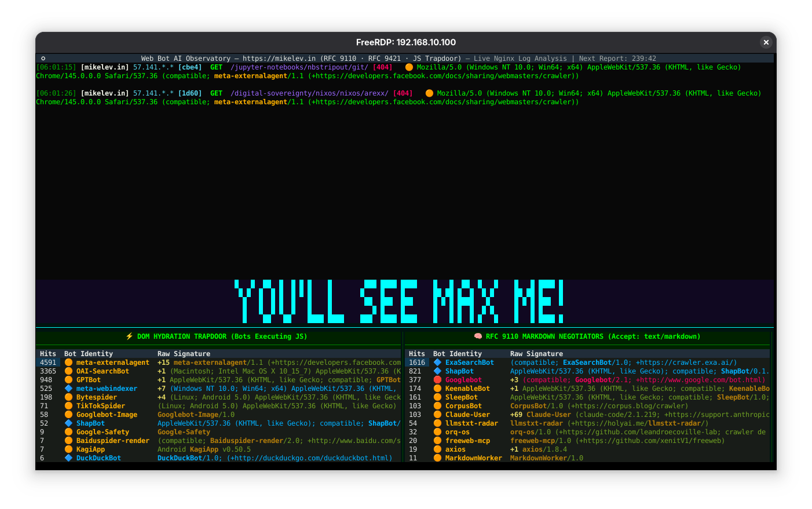Click the Googlebot-Image bot identity name
This screenshot has width=812, height=509.
coord(107,415)
